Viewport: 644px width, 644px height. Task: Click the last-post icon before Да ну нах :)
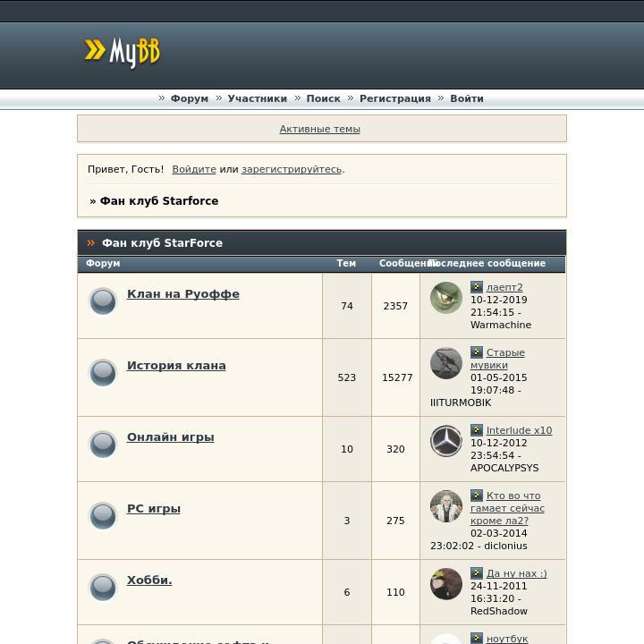click(x=477, y=572)
